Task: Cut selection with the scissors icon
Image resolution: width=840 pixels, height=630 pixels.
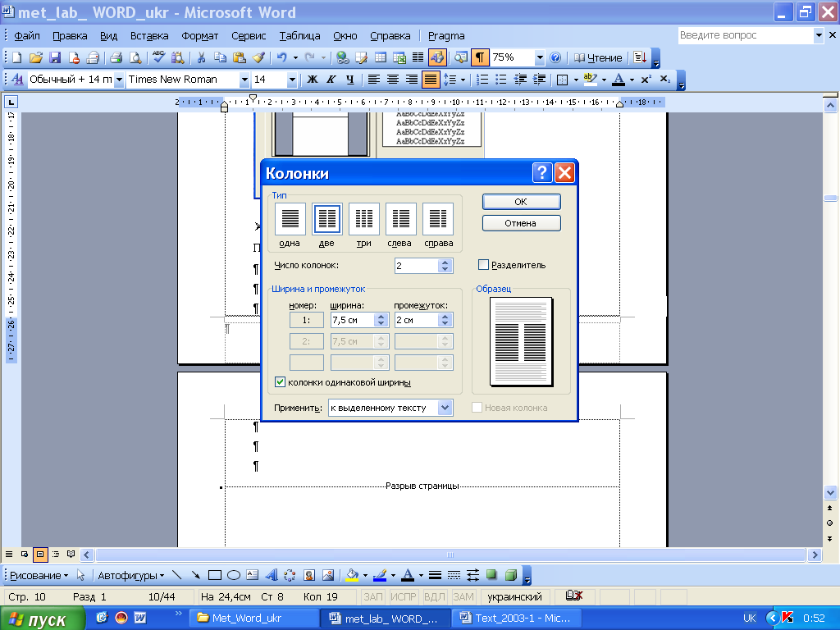Action: (x=202, y=57)
